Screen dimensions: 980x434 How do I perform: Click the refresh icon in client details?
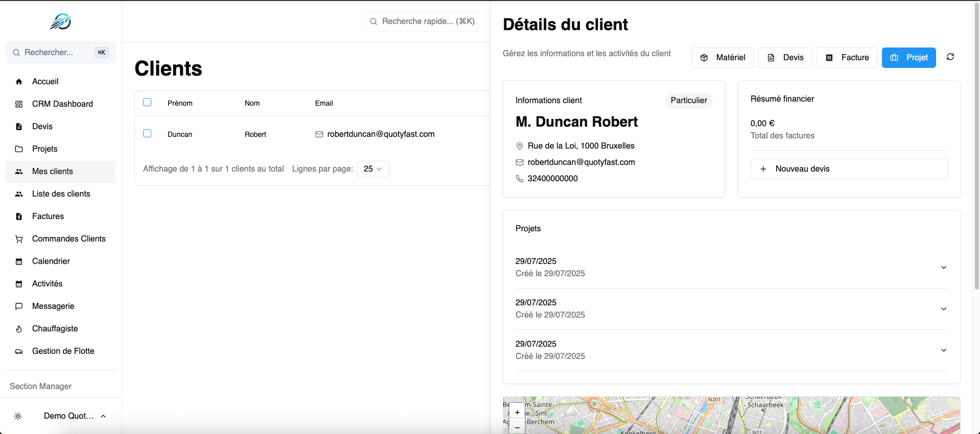tap(950, 57)
